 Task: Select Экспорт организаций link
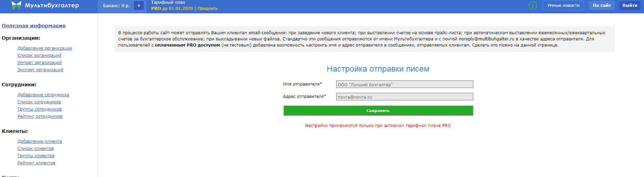(x=40, y=70)
